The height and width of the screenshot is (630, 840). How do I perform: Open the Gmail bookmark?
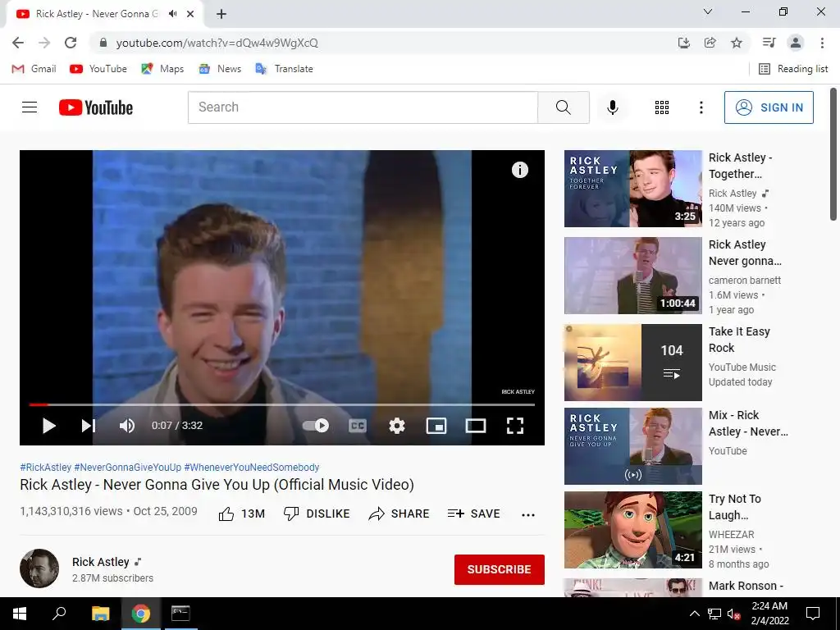(34, 69)
